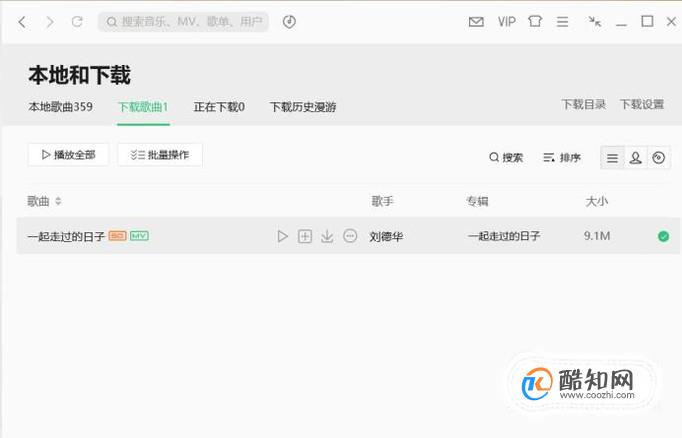Open artist 刘德华
Image resolution: width=682 pixels, height=438 pixels.
pyautogui.click(x=386, y=237)
